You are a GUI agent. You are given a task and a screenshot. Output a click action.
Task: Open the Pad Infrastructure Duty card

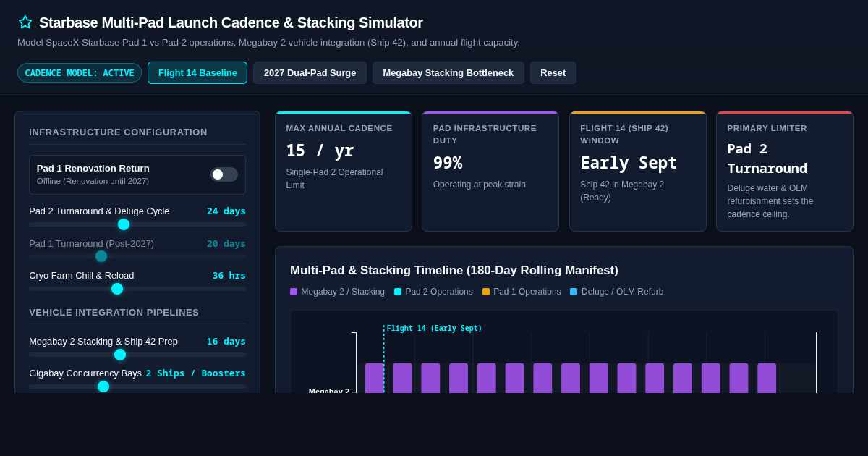point(490,172)
